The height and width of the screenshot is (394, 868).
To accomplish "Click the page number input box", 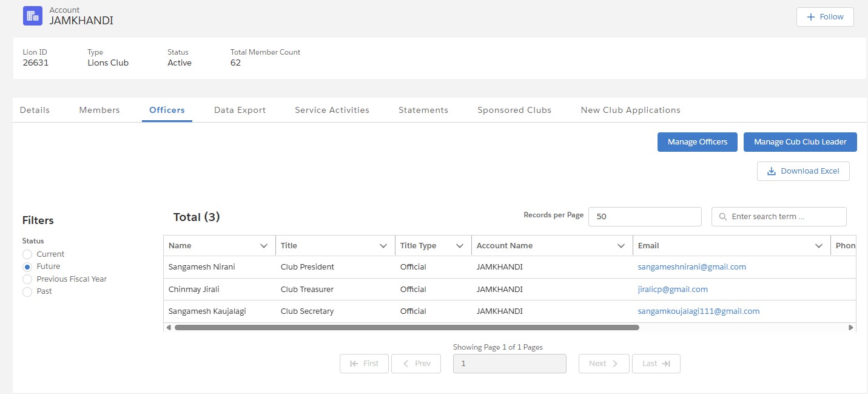I will 510,364.
